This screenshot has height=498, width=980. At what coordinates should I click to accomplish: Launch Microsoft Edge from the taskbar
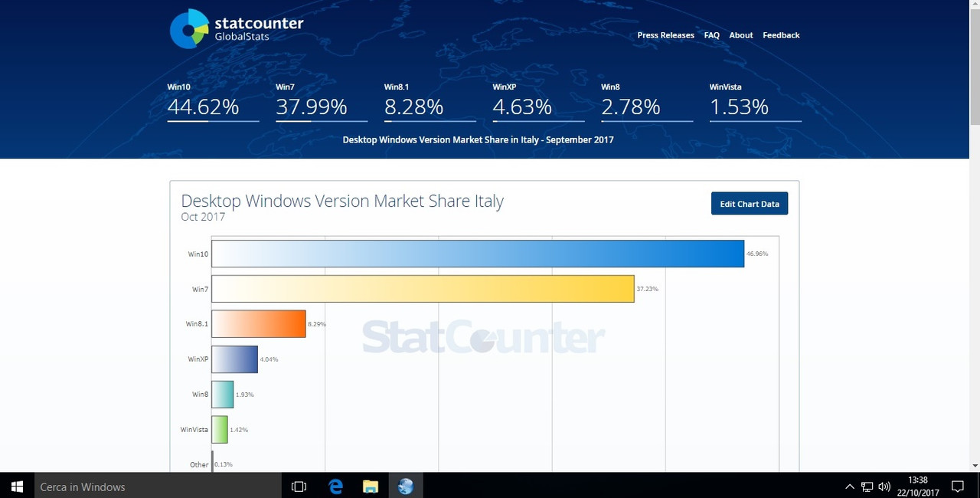click(x=335, y=487)
